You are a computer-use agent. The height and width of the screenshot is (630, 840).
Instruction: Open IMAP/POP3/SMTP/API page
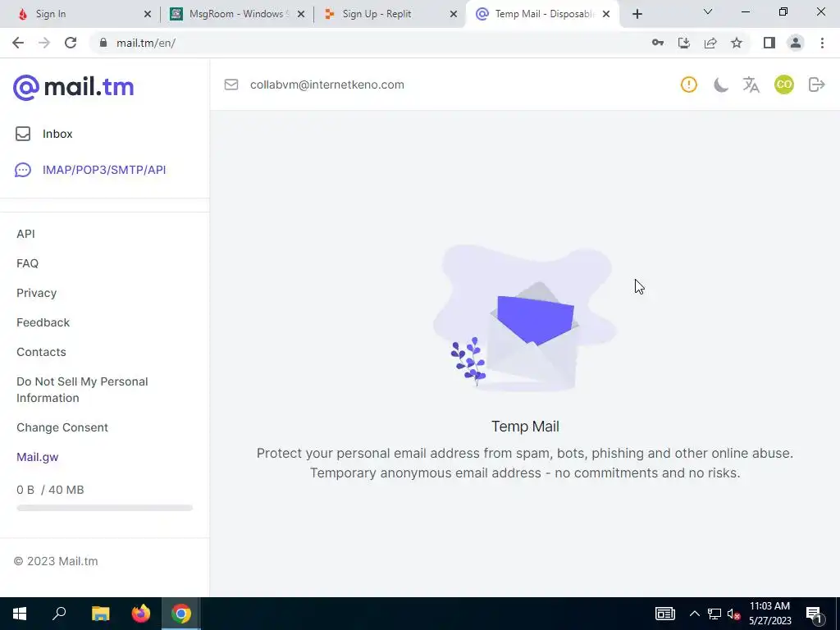coord(104,170)
